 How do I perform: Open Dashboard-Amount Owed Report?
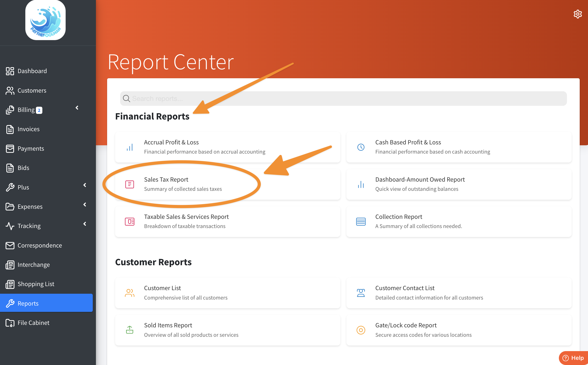pos(459,185)
